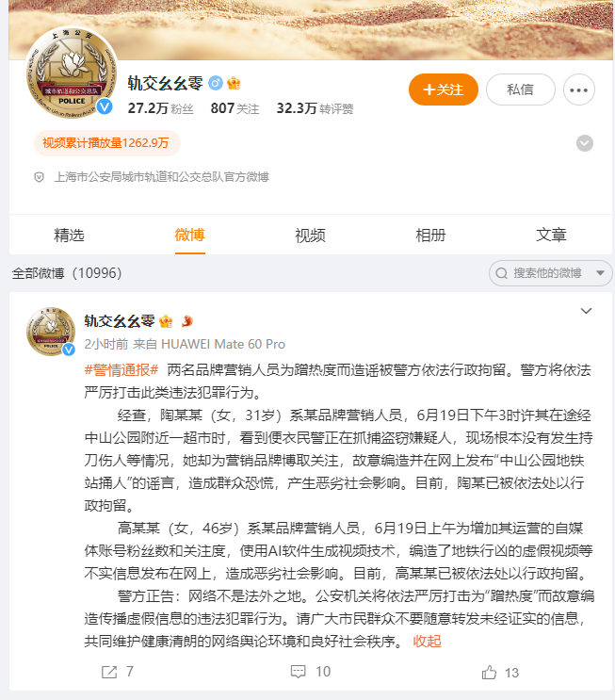615x700 pixels.
Task: Like the post with thumbs-up icon
Action: coord(489,673)
